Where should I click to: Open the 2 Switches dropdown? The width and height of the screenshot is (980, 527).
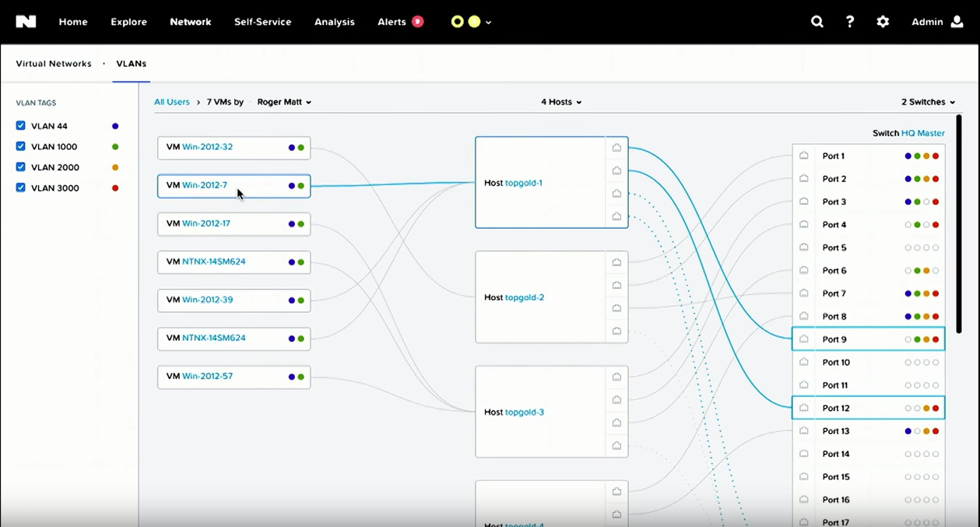tap(928, 102)
